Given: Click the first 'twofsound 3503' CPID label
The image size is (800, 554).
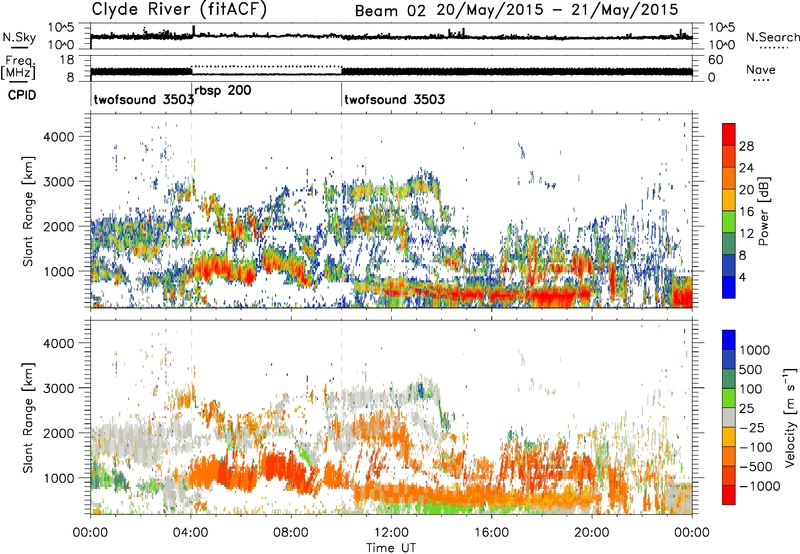Looking at the screenshot, I should coord(144,99).
